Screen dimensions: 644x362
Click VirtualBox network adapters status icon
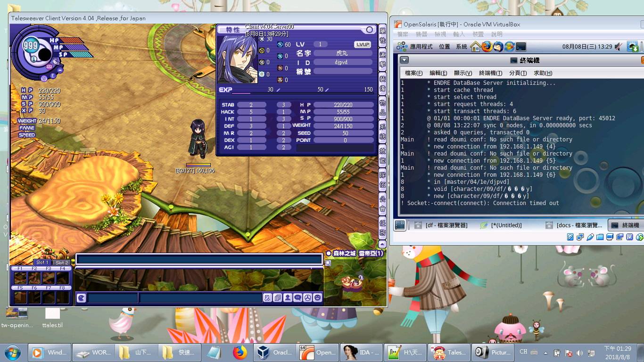[580, 237]
